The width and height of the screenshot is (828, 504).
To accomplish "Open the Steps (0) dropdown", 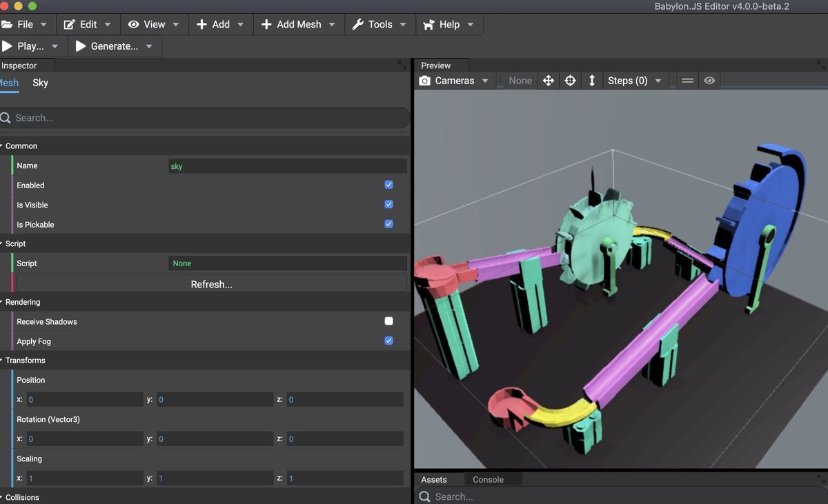I will 658,80.
